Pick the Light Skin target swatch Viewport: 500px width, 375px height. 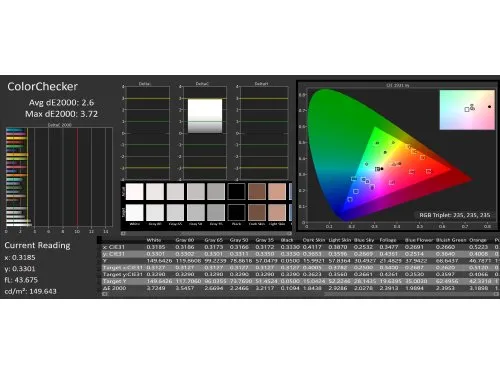click(x=277, y=212)
